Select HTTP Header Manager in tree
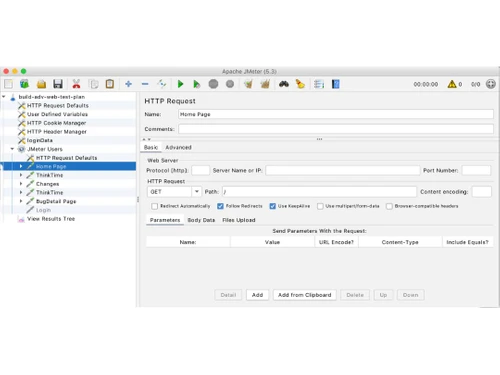Image resolution: width=500 pixels, height=375 pixels. [x=57, y=132]
